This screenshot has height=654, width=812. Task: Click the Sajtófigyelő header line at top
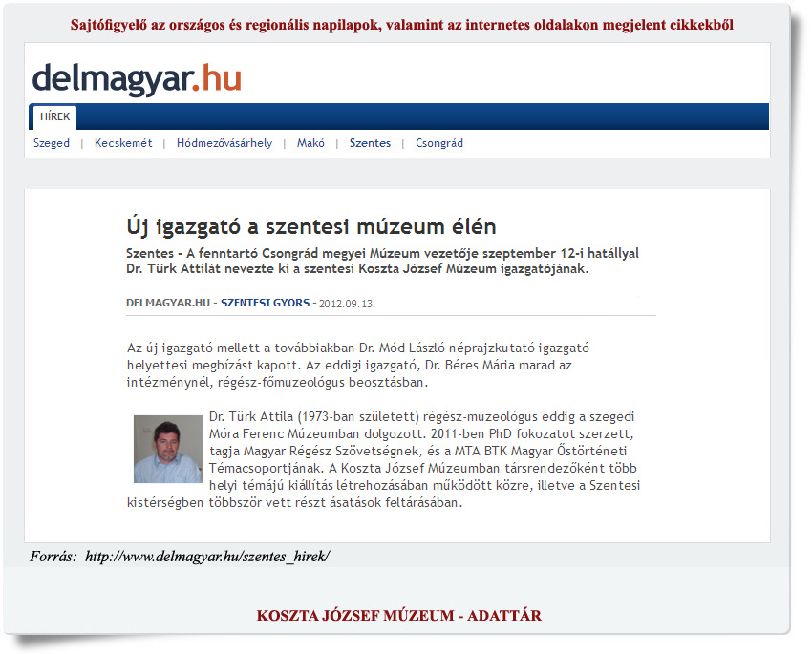tap(402, 25)
